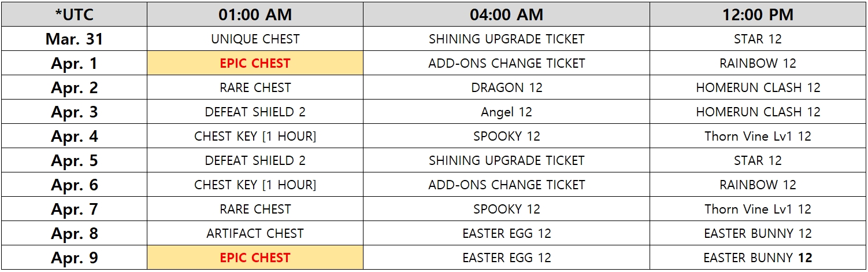
Task: Click the Apr. 4 SPOOKY 12 cell
Action: (506, 136)
